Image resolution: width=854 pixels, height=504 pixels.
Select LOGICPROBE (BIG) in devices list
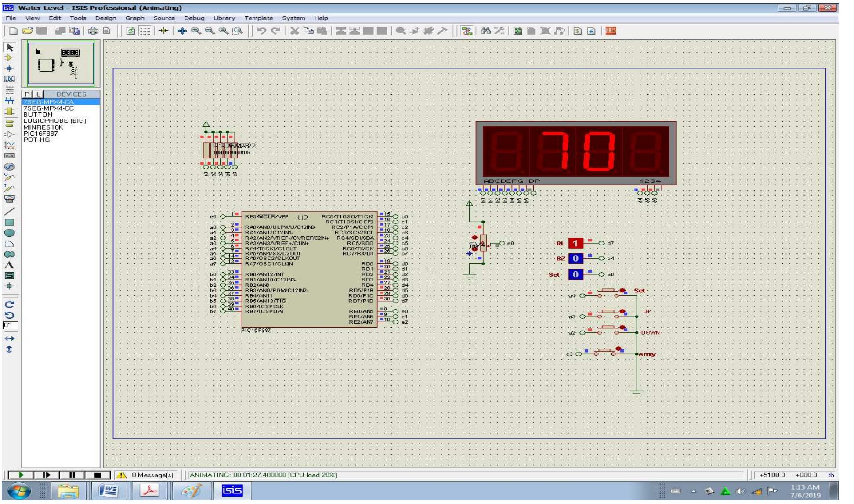(x=55, y=121)
